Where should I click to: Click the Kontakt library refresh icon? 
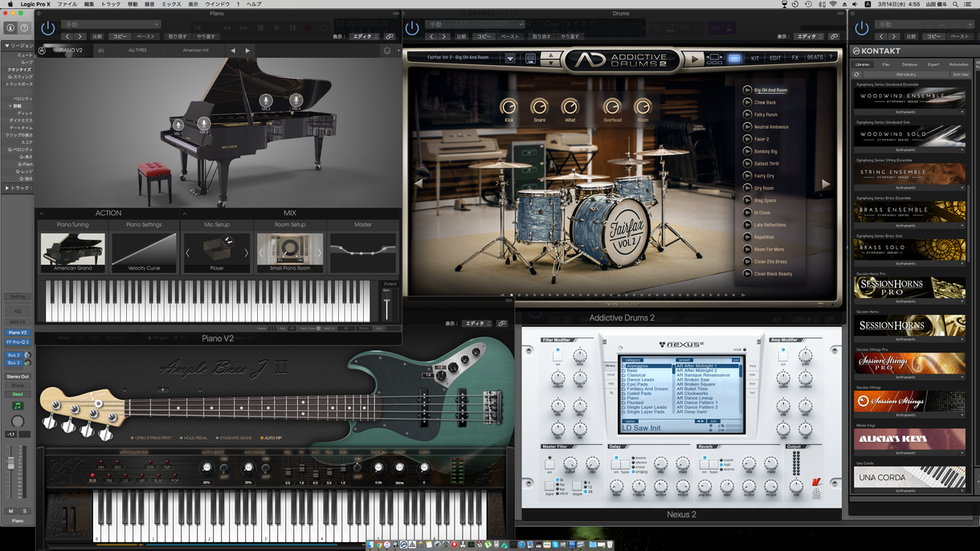pos(857,75)
